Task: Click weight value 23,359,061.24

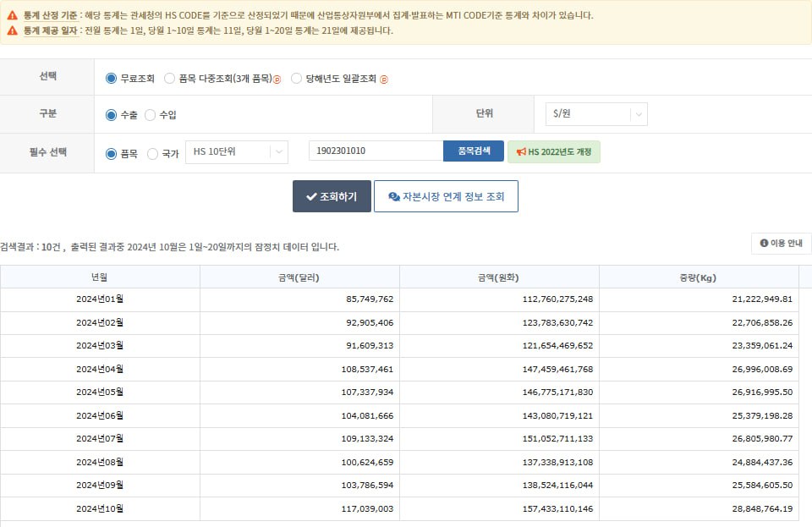Action: (762, 345)
